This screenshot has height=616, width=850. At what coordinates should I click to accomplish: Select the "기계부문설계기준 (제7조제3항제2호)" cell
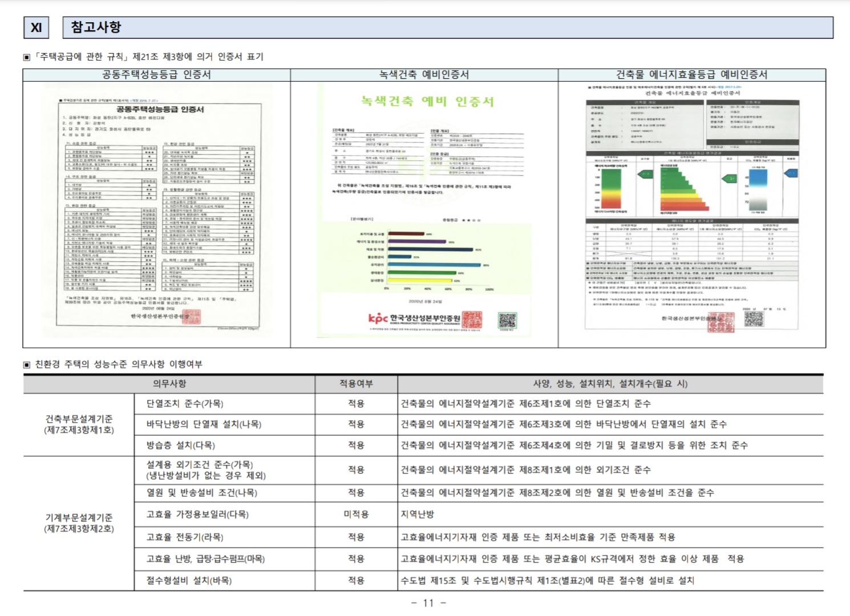[79, 523]
